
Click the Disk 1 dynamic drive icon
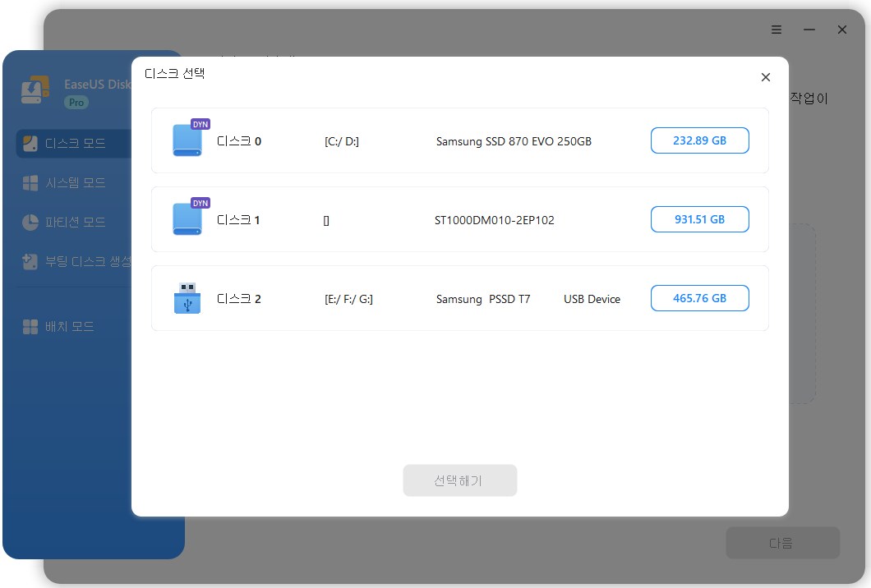tap(187, 219)
